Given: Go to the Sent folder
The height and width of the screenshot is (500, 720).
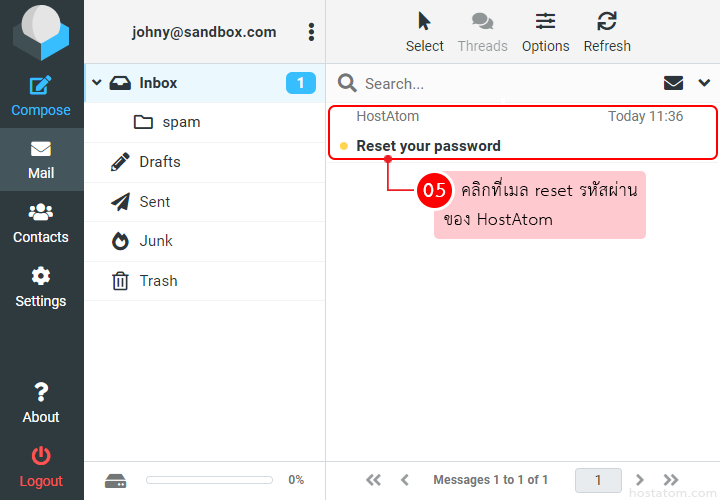Looking at the screenshot, I should (x=155, y=202).
